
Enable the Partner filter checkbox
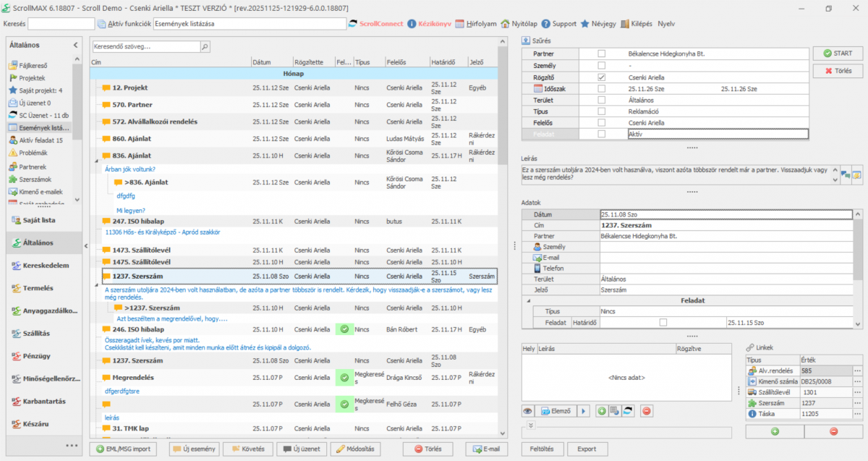601,54
